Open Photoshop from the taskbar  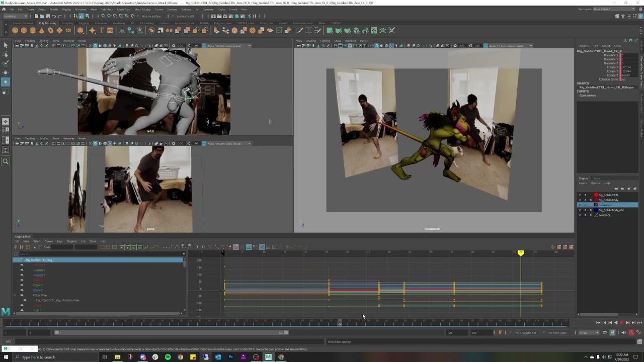tap(230, 357)
